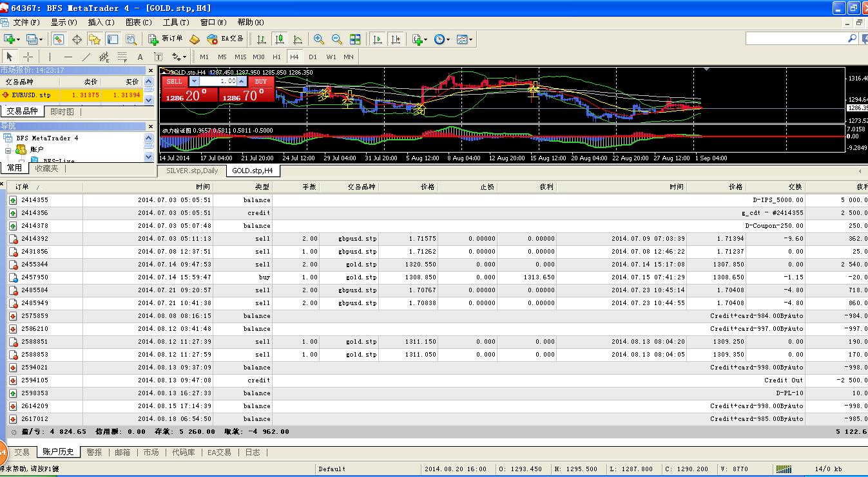
Task: Select the Fibonacci retracement tool
Action: [122, 57]
